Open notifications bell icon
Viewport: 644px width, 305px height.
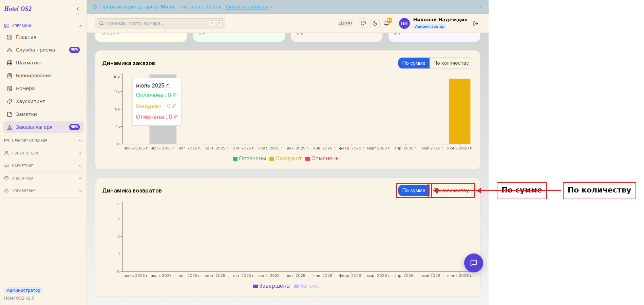[x=386, y=23]
